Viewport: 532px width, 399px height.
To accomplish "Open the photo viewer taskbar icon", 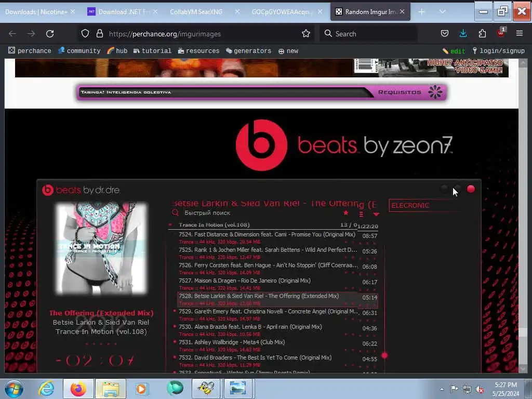I will coord(238,389).
